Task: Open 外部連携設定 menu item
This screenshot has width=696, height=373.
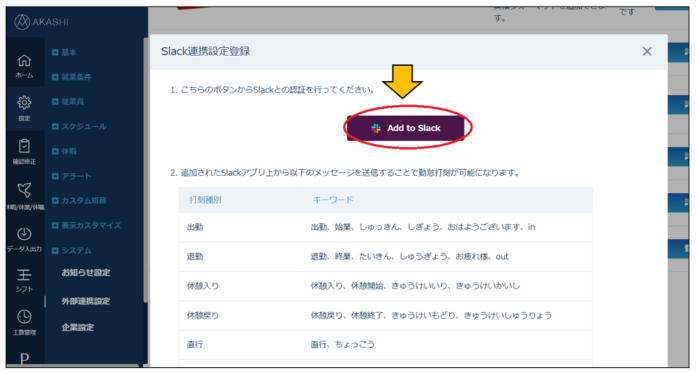Action: pos(86,301)
